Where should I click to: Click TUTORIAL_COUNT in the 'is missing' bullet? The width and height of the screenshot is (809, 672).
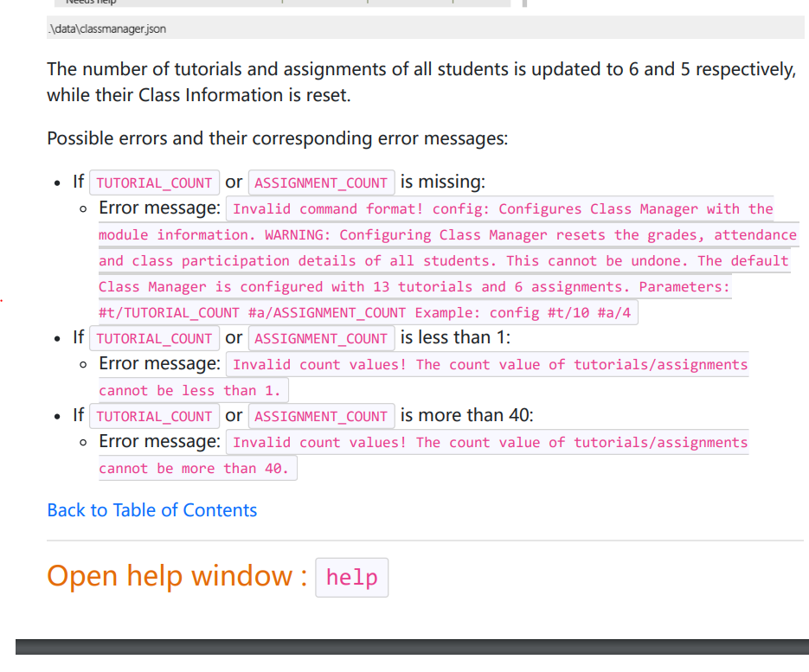[154, 182]
